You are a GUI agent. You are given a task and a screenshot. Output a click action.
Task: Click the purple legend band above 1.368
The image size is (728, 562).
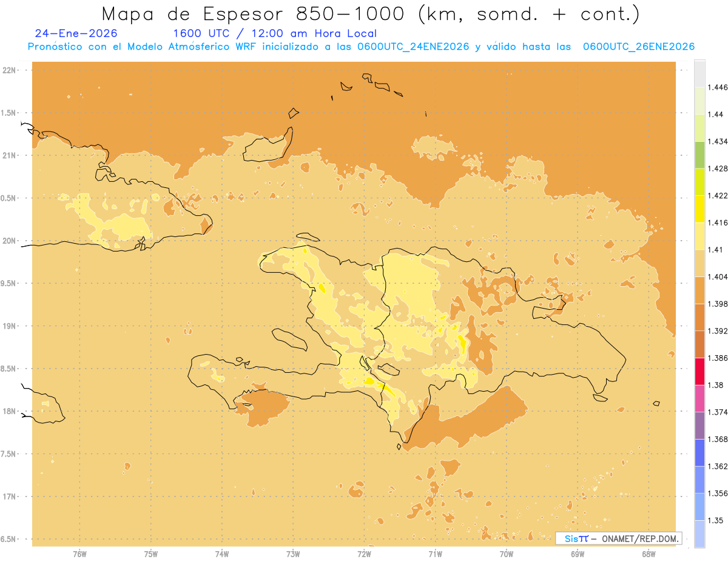tap(699, 426)
